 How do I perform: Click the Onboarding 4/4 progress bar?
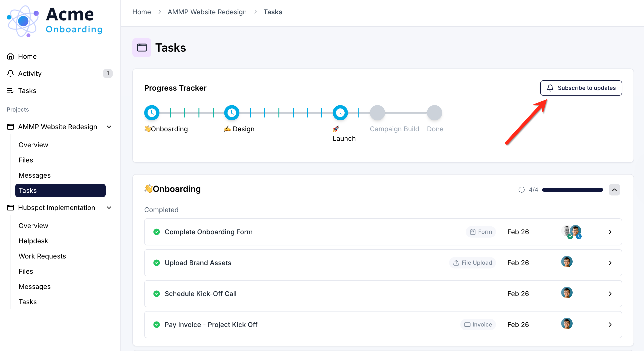(x=572, y=190)
